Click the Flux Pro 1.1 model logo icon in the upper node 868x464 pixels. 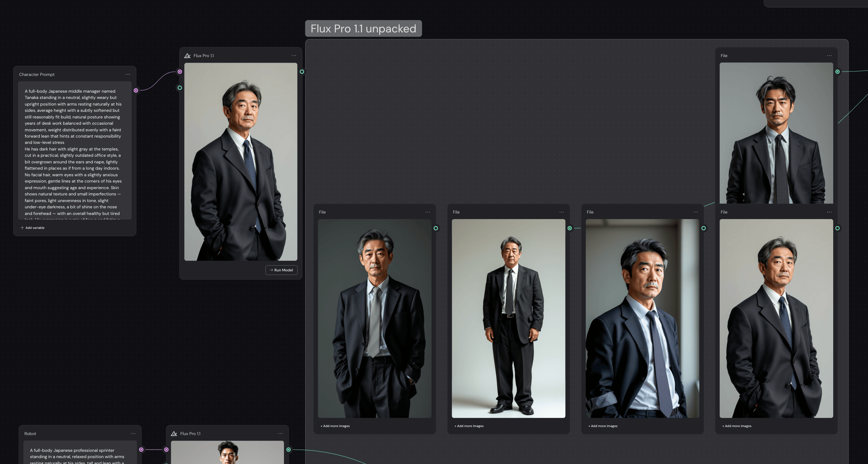[x=187, y=56]
